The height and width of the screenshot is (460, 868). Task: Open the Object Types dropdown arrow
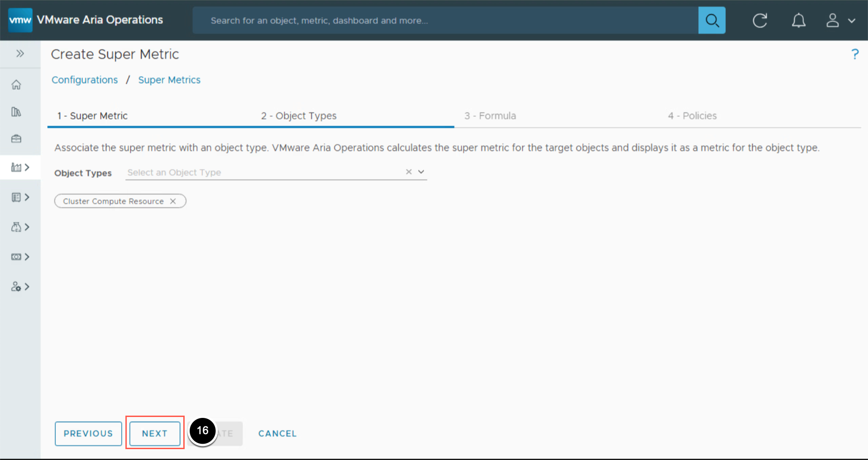tap(421, 172)
